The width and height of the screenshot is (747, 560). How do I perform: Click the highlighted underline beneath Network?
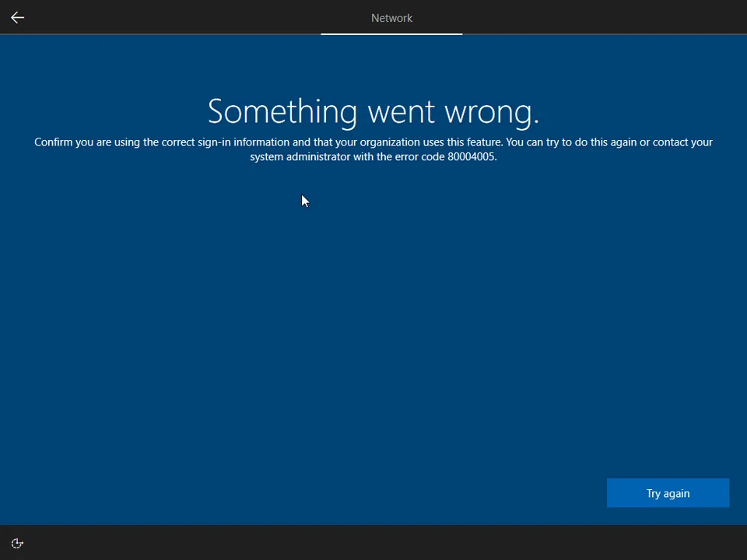391,33
